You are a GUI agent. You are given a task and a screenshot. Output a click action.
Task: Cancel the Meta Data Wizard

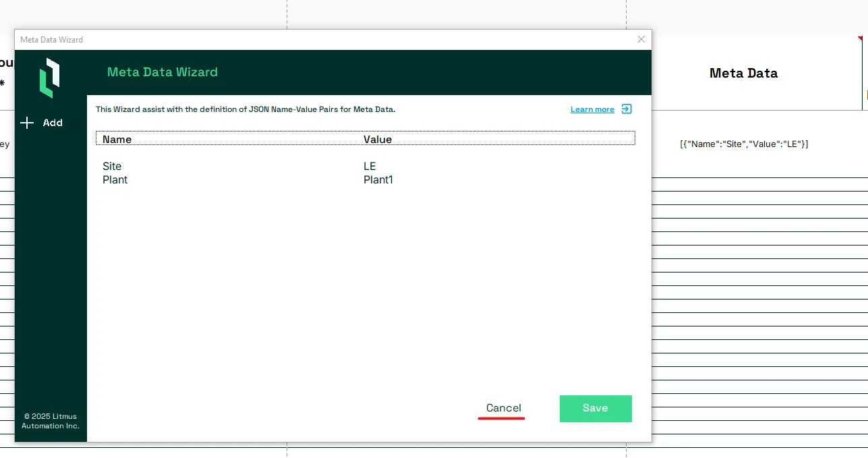504,408
